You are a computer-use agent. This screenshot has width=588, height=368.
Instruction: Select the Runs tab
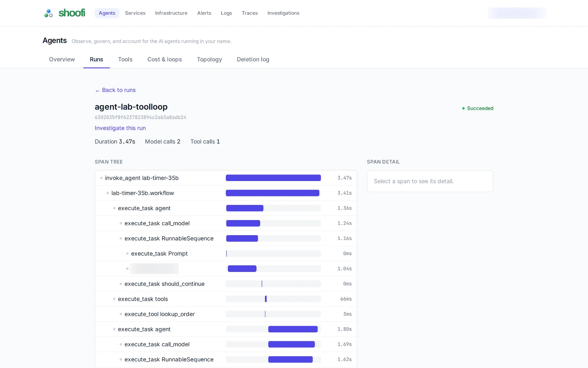96,59
